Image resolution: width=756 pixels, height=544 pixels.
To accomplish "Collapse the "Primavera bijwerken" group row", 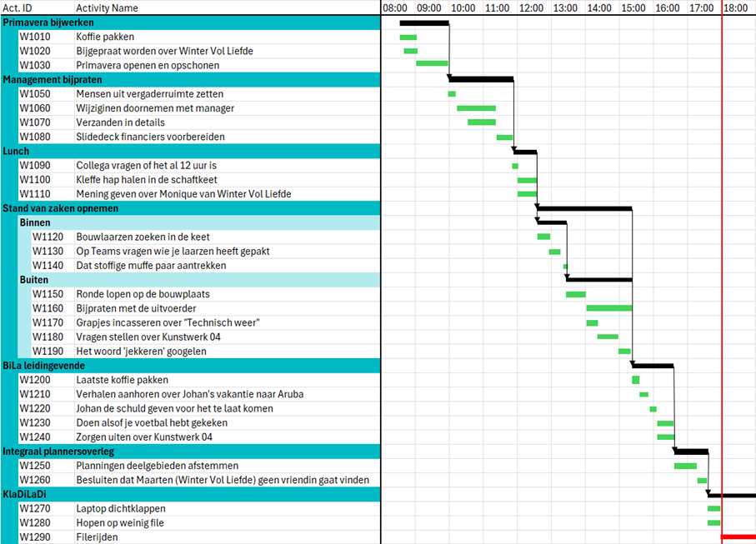I will coord(48,22).
